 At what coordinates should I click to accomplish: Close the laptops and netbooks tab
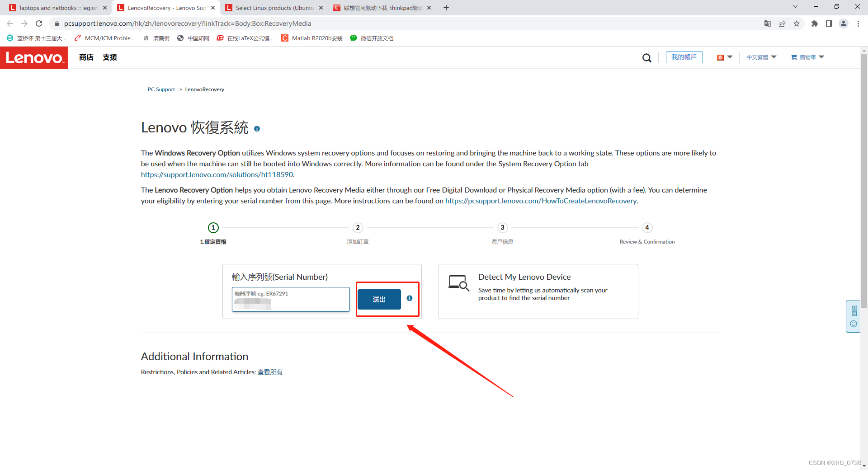105,8
